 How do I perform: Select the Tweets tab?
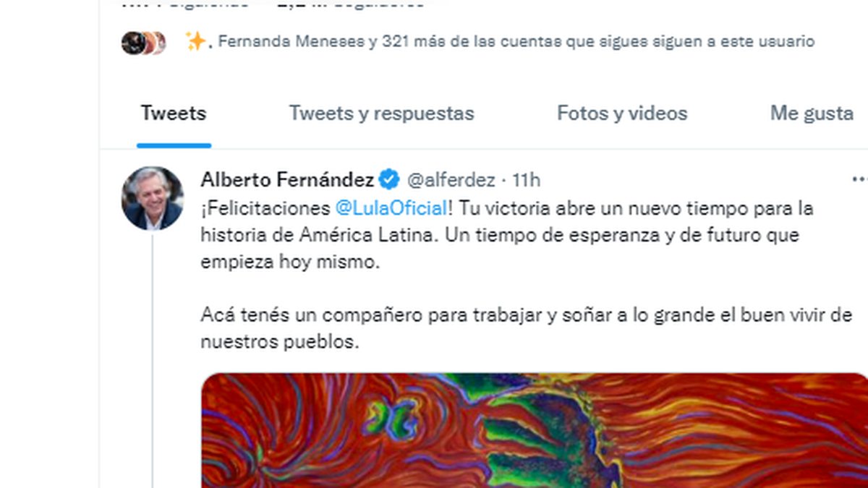(174, 114)
